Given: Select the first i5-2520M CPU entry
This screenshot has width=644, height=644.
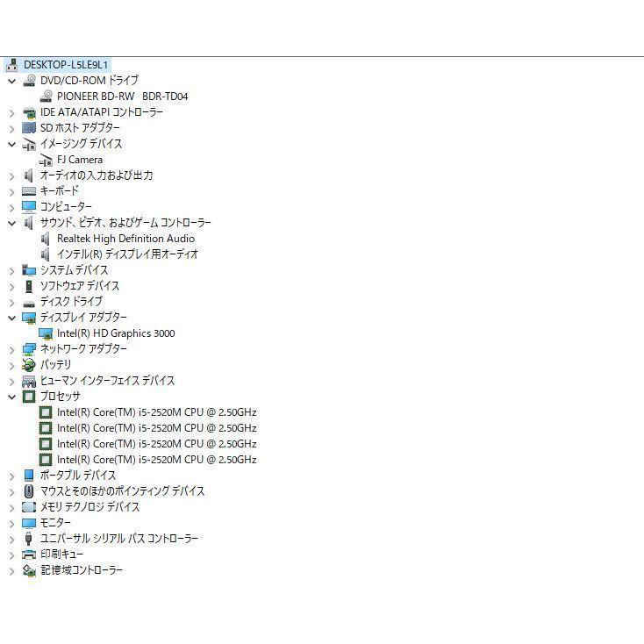Looking at the screenshot, I should click(156, 412).
